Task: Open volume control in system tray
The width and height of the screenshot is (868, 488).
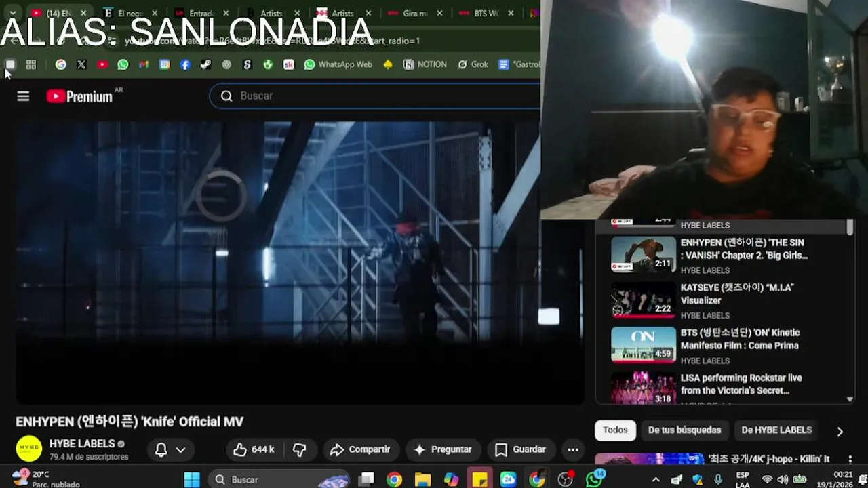Action: click(783, 479)
